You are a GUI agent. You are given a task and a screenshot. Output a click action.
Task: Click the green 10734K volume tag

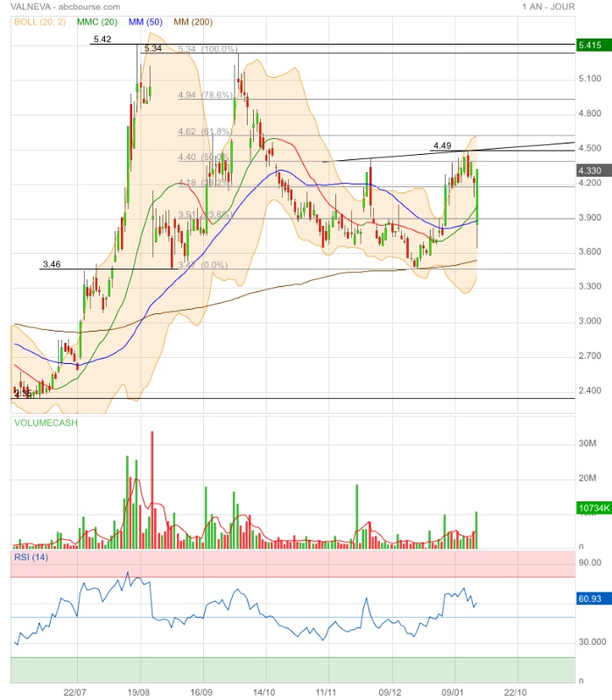(593, 507)
